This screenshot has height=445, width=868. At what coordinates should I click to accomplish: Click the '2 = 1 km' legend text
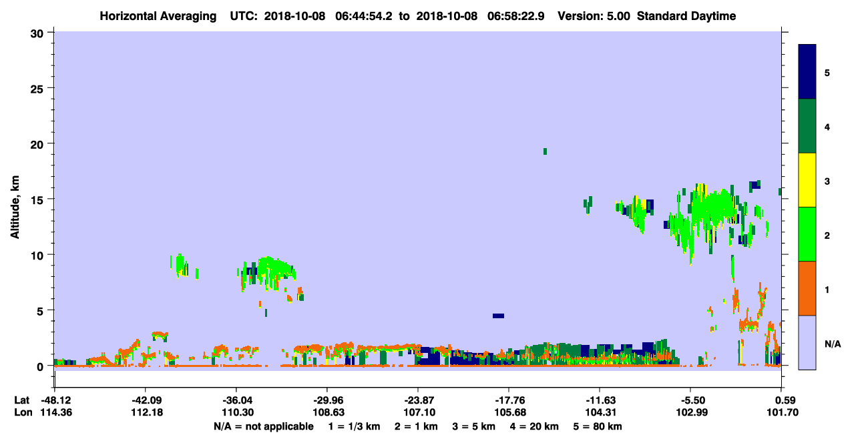pos(416,426)
